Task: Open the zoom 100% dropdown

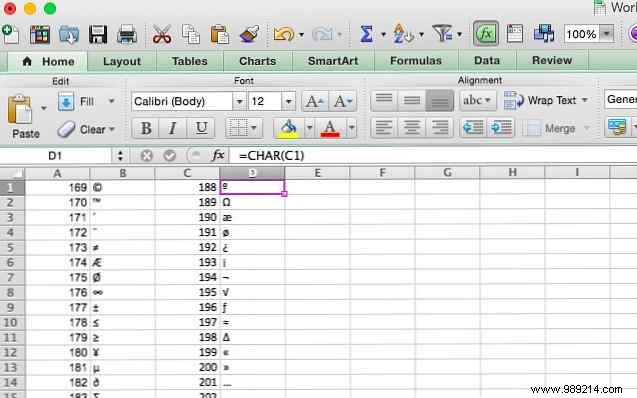Action: click(607, 34)
